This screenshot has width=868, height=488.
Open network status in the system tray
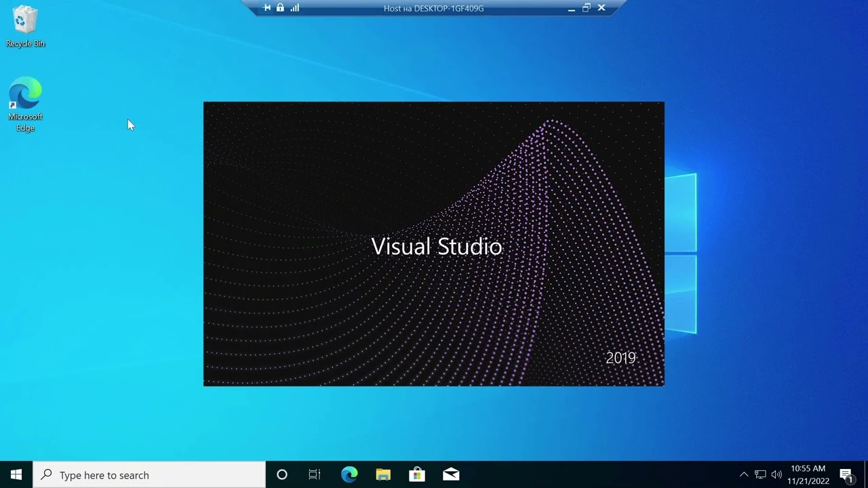[x=760, y=474]
